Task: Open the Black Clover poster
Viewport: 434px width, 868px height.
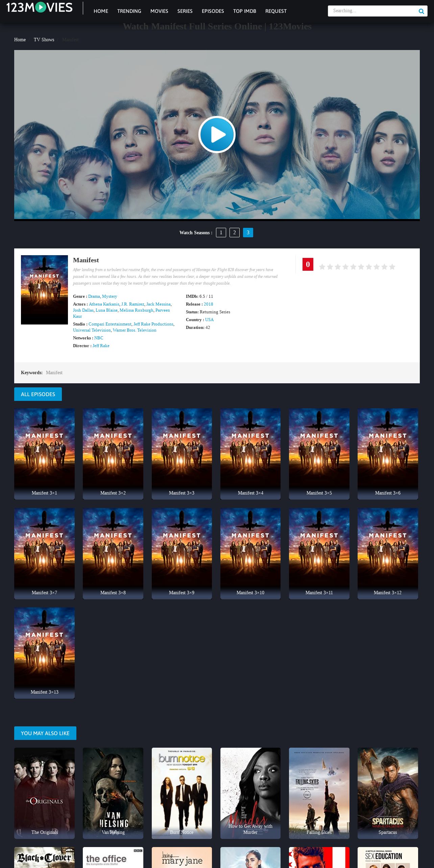Action: (x=44, y=858)
